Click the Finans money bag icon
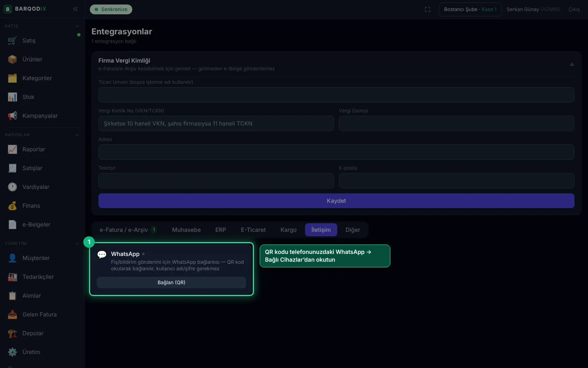The height and width of the screenshot is (368, 588). click(12, 206)
